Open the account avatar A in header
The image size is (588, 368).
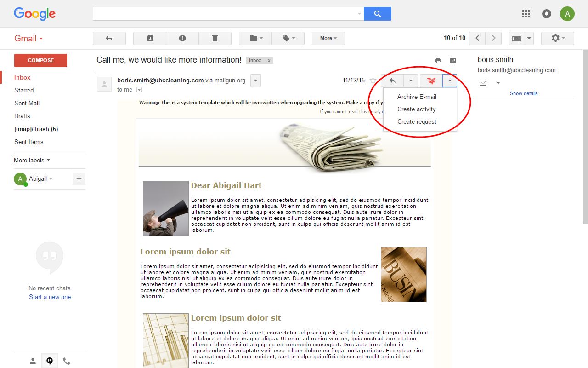567,14
